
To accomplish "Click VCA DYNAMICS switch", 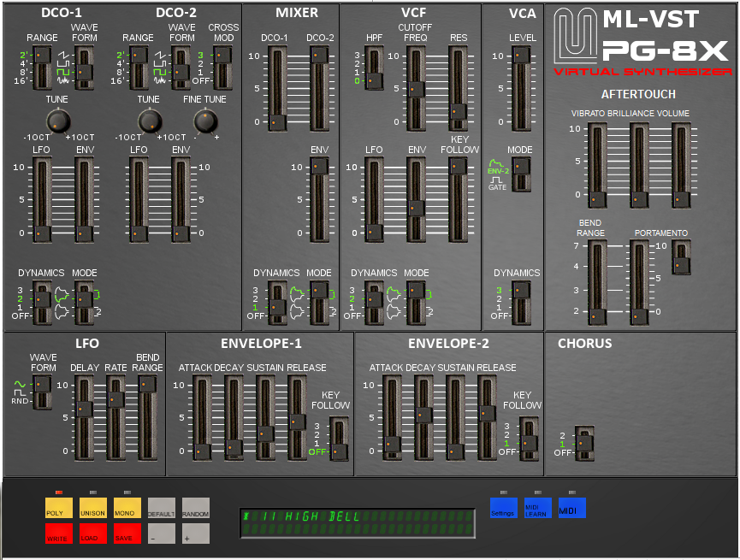I will click(x=522, y=303).
